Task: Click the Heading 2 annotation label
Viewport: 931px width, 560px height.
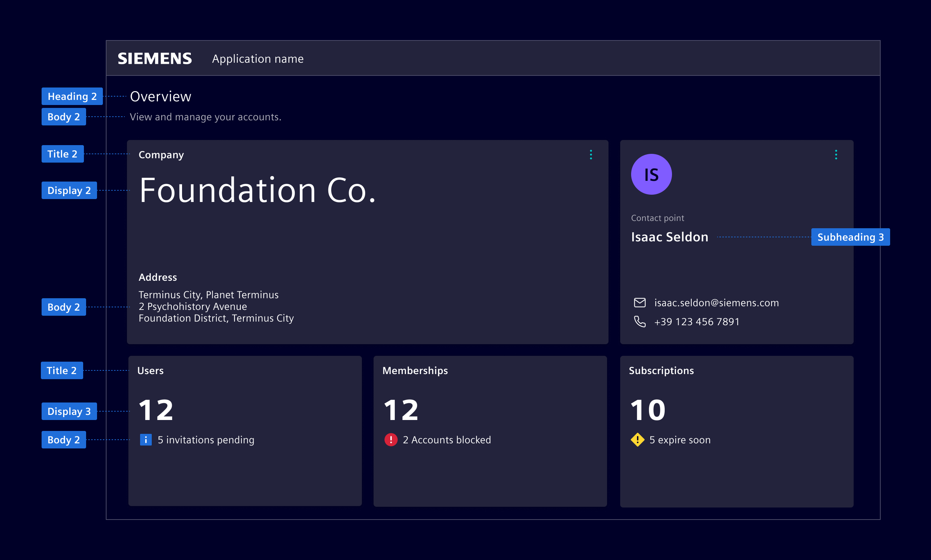Action: click(72, 96)
